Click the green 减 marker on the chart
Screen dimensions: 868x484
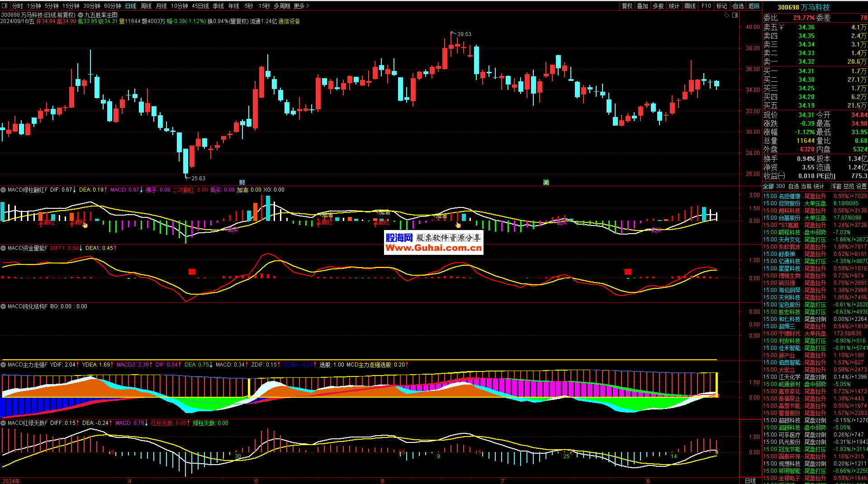546,183
